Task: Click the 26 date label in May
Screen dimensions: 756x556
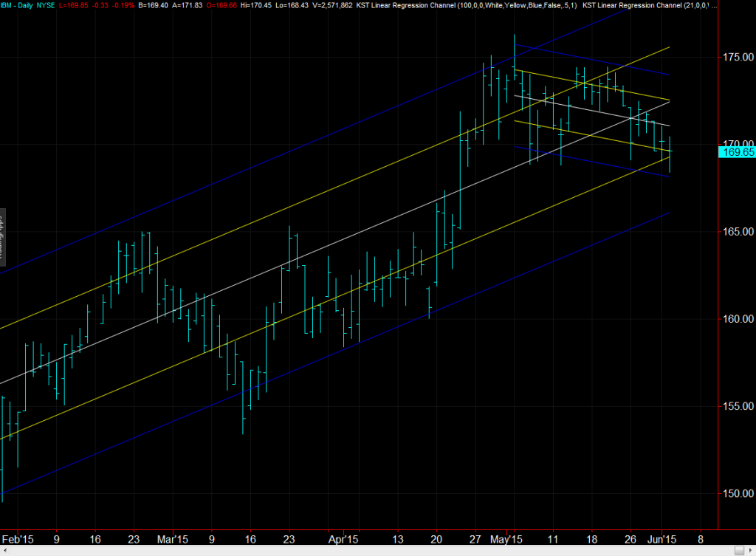Action: point(630,539)
